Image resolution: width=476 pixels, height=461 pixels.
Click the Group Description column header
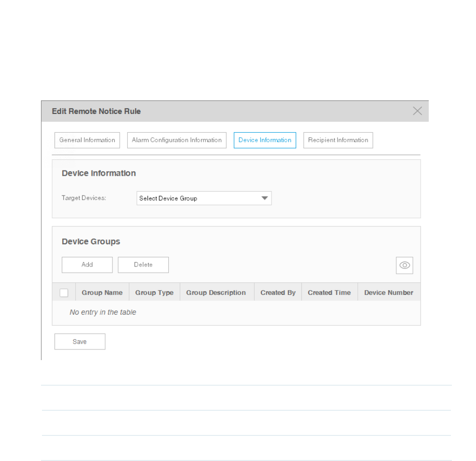(216, 293)
